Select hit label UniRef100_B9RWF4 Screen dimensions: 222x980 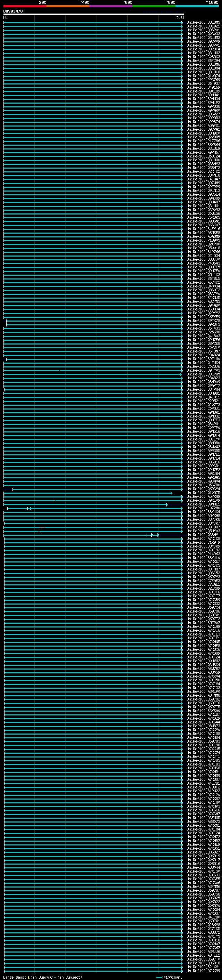(203, 49)
